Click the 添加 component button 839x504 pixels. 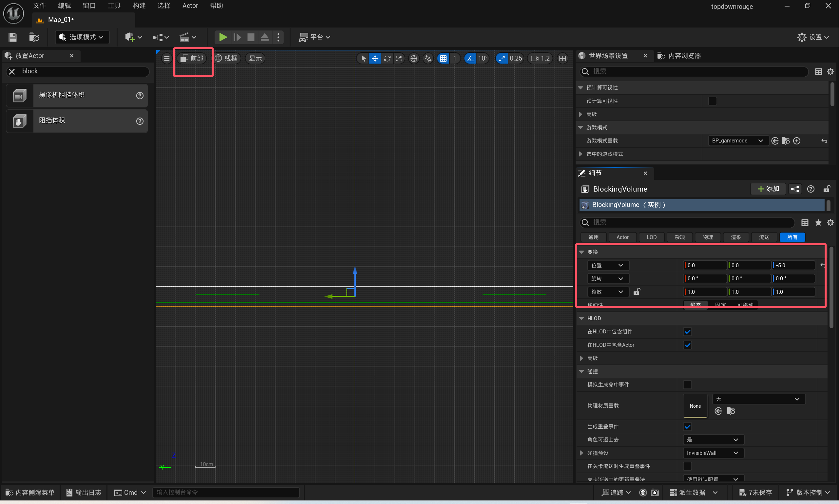click(x=768, y=189)
